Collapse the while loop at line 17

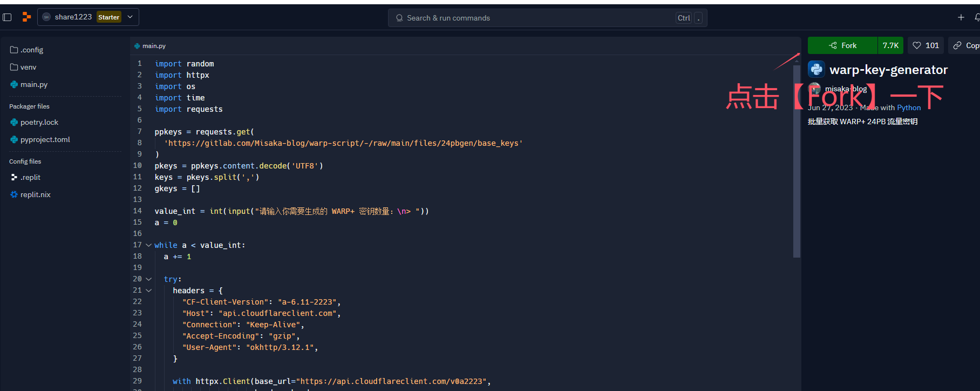[148, 245]
